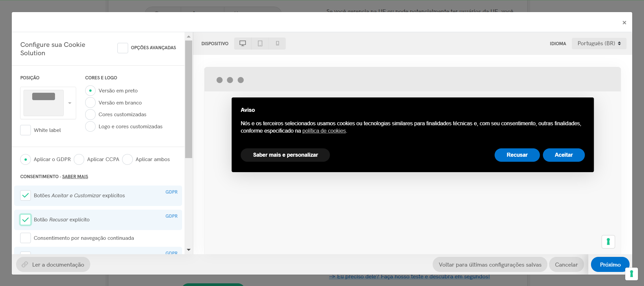Click Aceitar in the cookie banner preview
The height and width of the screenshot is (286, 644).
(563, 155)
